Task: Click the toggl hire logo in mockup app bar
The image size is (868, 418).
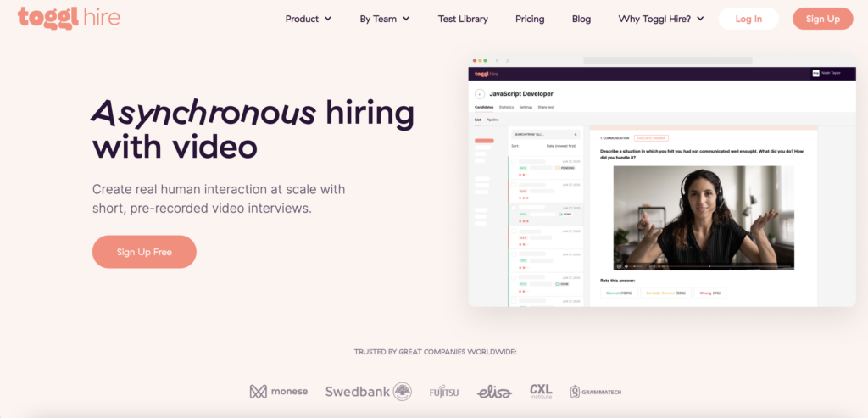Action: pos(487,74)
